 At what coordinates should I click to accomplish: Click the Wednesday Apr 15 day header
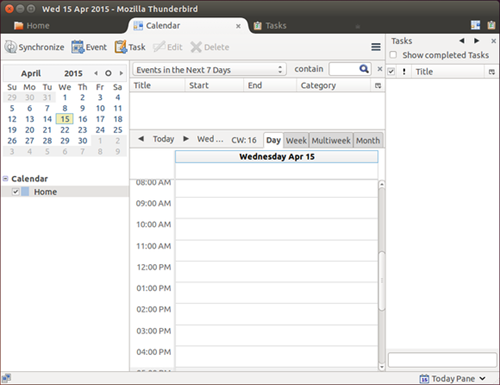[x=277, y=157]
